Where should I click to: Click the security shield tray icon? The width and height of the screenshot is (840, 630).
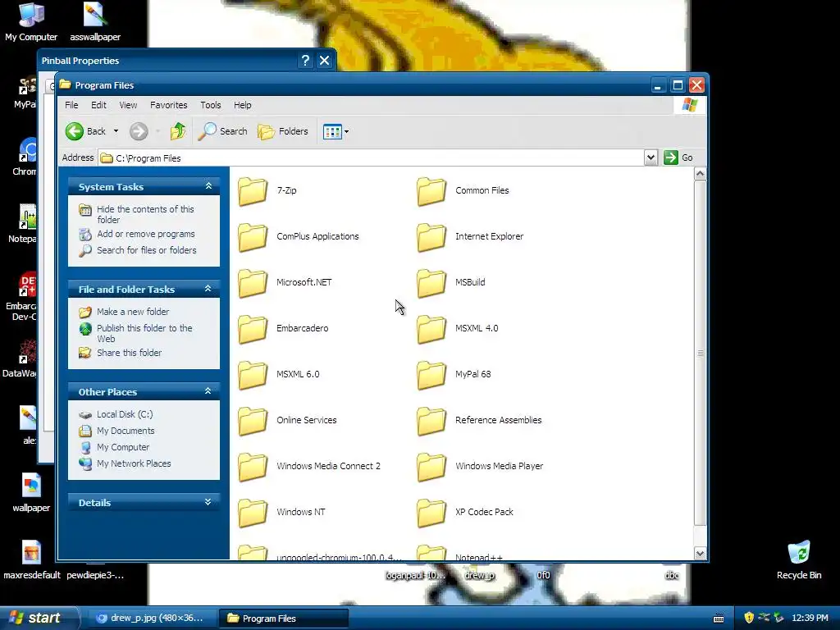(749, 618)
